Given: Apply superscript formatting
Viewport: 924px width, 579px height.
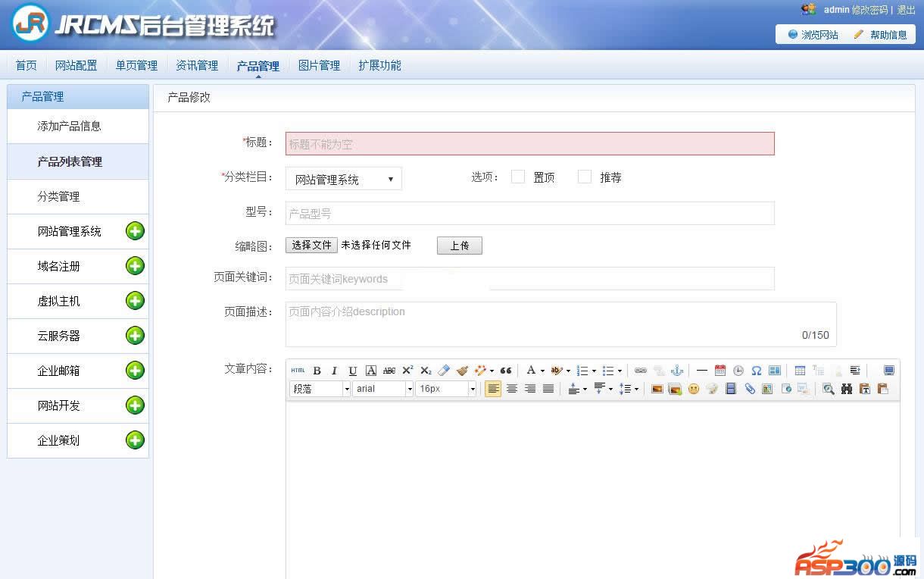Looking at the screenshot, I should point(407,371).
